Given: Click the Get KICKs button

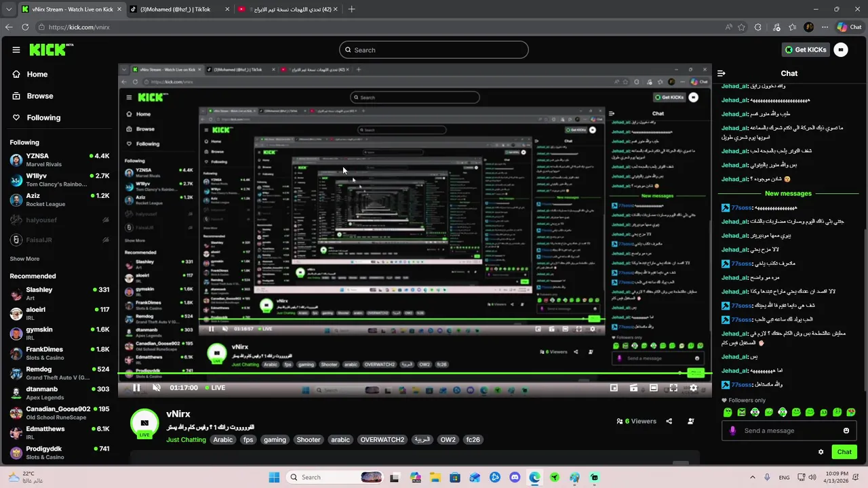Looking at the screenshot, I should [x=806, y=49].
